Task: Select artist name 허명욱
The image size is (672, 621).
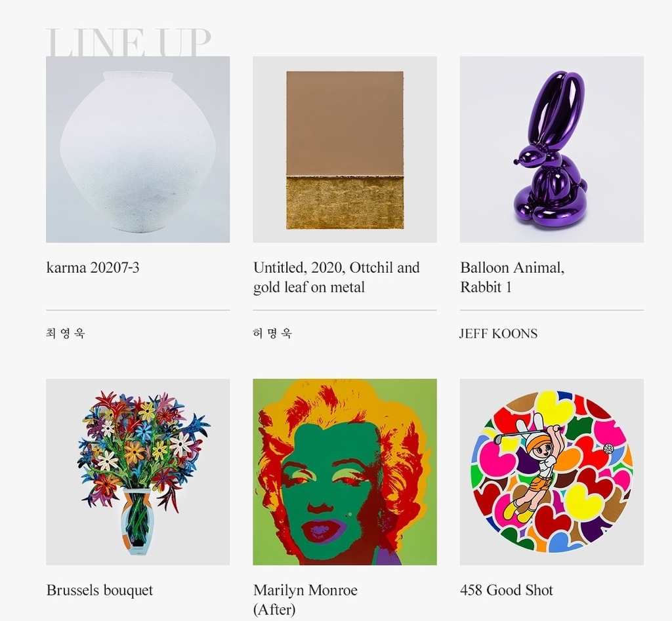Action: [272, 333]
